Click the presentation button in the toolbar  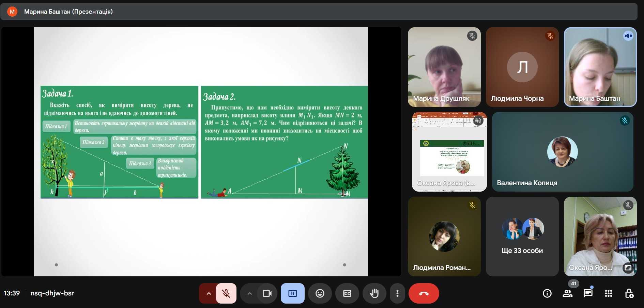[x=292, y=293]
